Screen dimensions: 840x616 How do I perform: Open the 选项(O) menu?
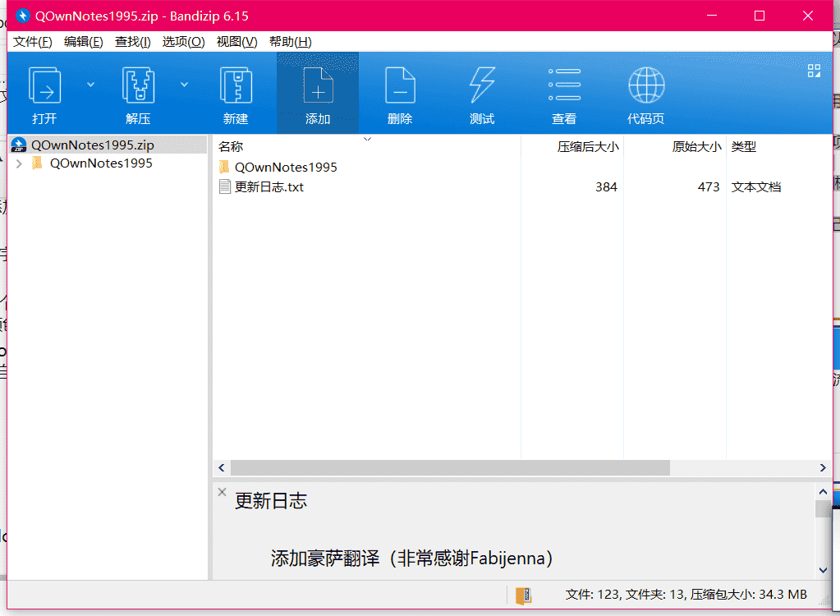[183, 42]
